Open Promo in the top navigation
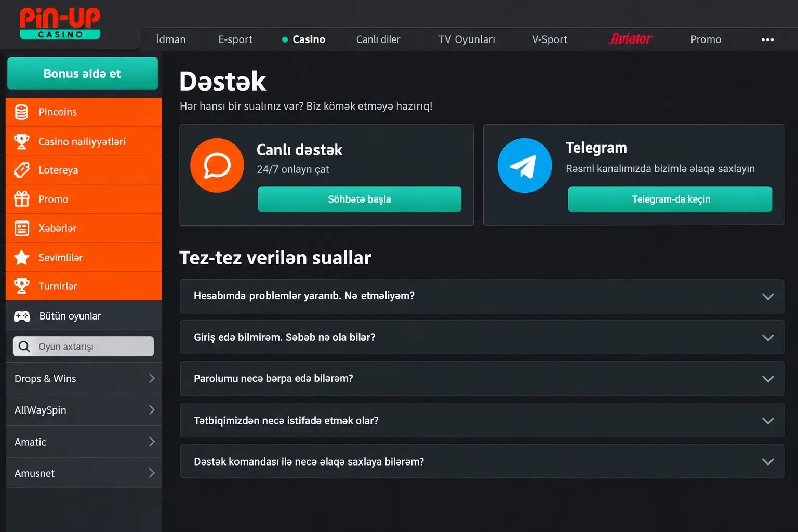The height and width of the screenshot is (532, 798). pos(706,39)
